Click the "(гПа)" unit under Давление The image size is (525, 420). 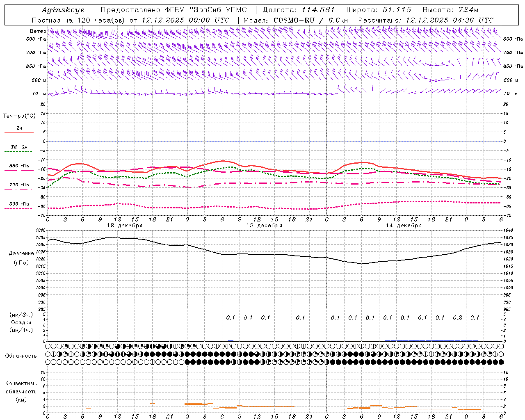pyautogui.click(x=21, y=262)
